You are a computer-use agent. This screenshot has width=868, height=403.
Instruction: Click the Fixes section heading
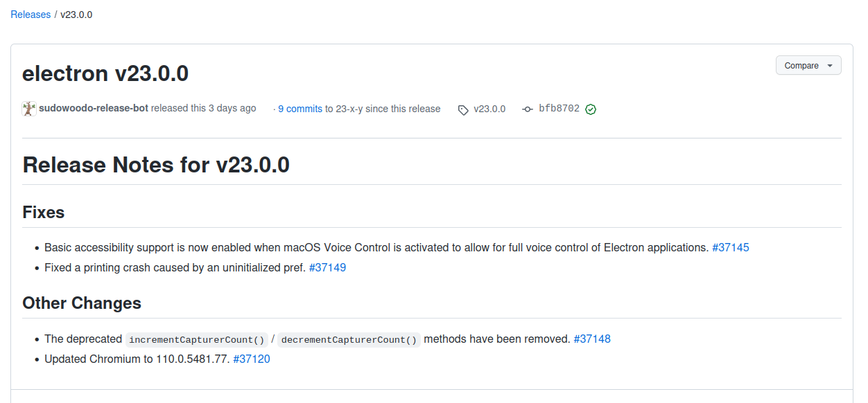[43, 213]
